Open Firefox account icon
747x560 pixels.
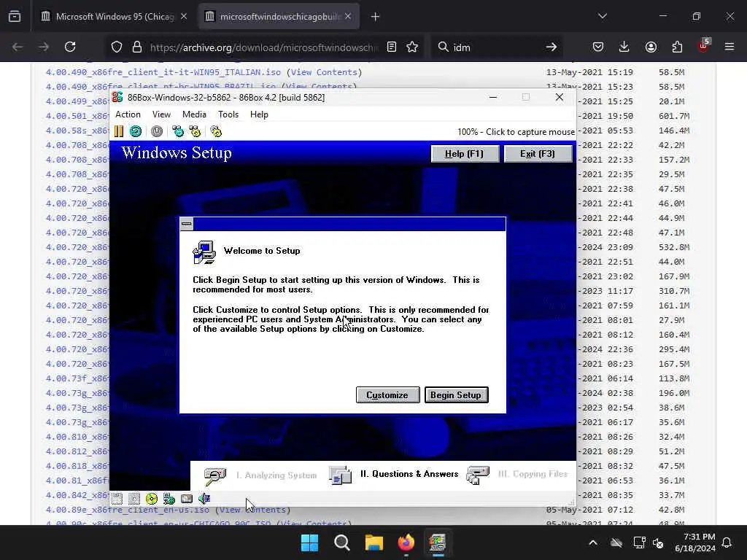[x=651, y=47]
